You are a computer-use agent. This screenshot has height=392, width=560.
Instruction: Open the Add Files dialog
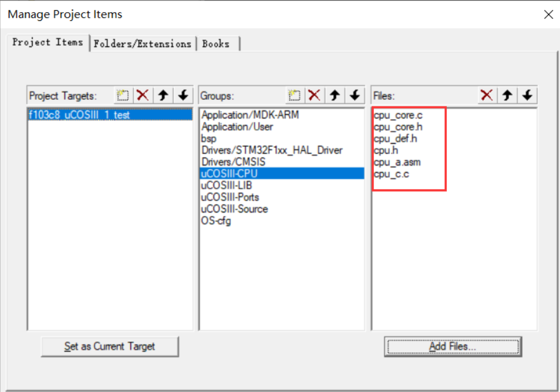pyautogui.click(x=452, y=346)
